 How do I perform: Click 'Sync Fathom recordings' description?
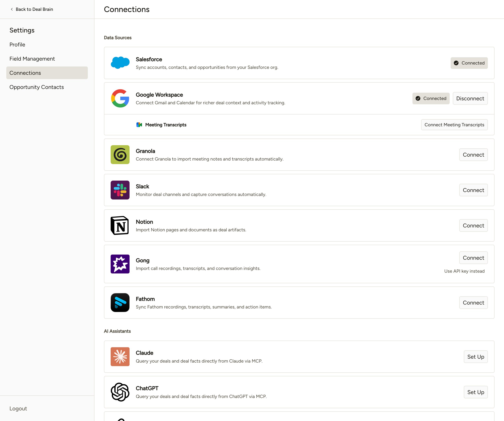click(204, 307)
